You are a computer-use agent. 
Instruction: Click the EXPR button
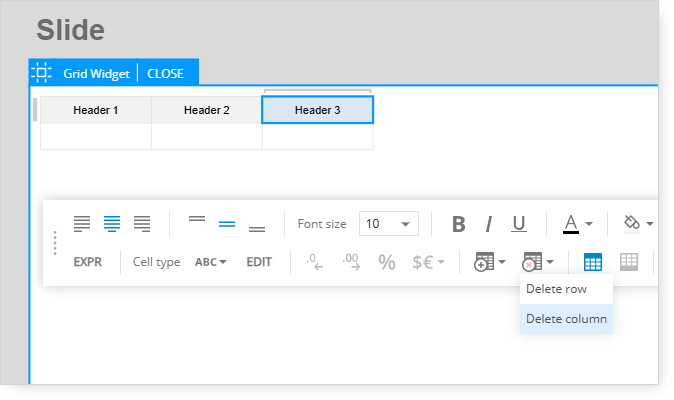coord(88,262)
